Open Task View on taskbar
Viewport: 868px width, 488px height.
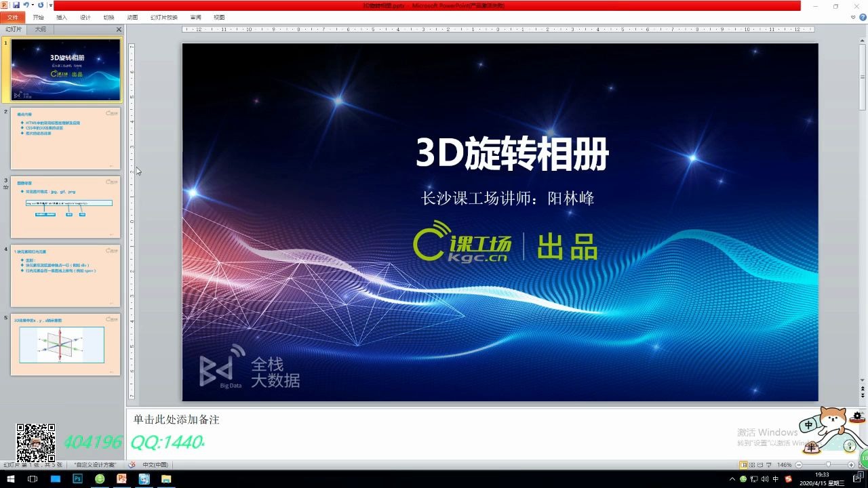[x=33, y=479]
